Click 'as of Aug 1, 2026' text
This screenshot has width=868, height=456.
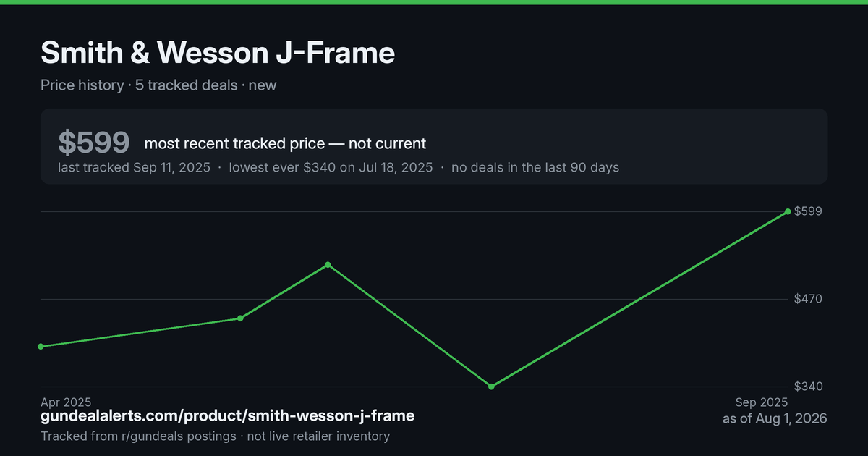coord(775,419)
